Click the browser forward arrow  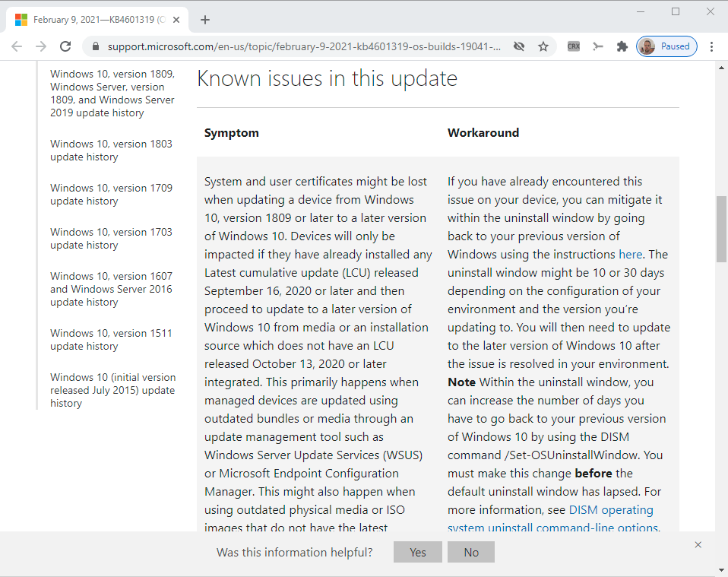pos(41,46)
